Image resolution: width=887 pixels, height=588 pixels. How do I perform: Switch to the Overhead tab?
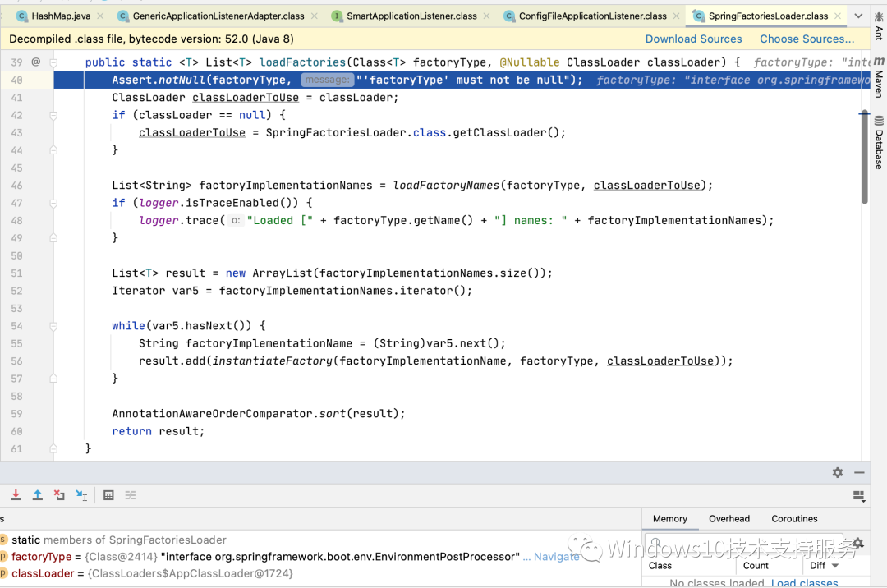[x=729, y=518]
